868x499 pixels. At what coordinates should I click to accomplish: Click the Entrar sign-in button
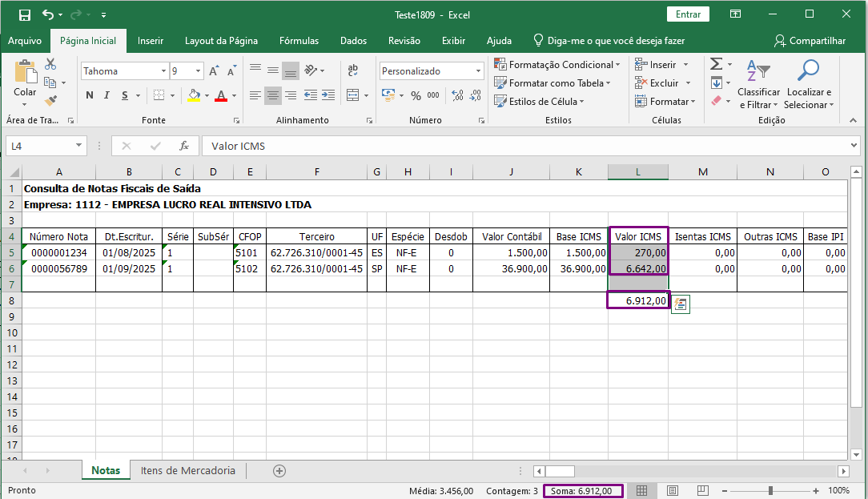[688, 14]
